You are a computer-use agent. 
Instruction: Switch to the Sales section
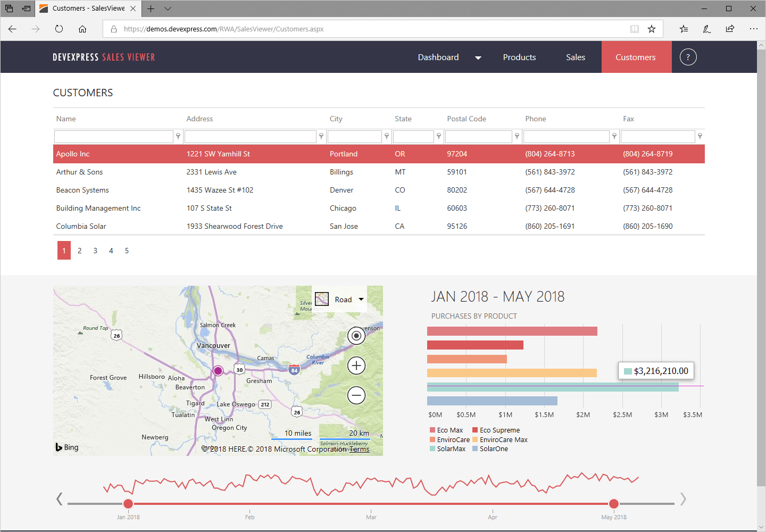point(575,57)
